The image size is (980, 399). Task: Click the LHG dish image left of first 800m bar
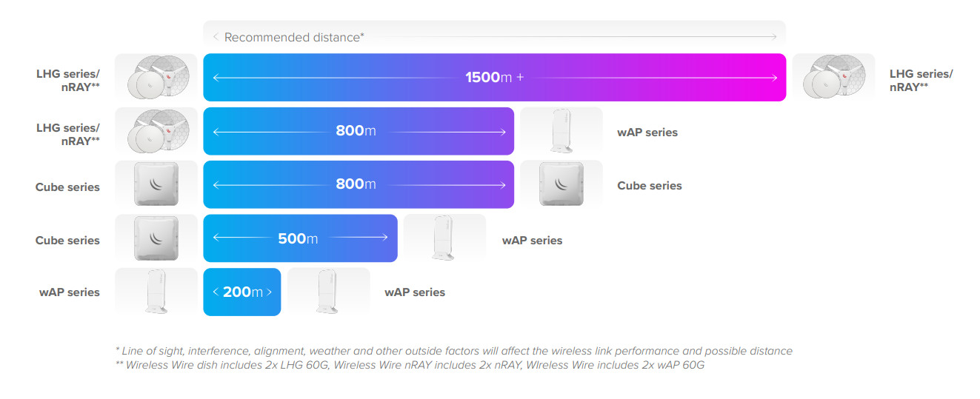tap(156, 131)
